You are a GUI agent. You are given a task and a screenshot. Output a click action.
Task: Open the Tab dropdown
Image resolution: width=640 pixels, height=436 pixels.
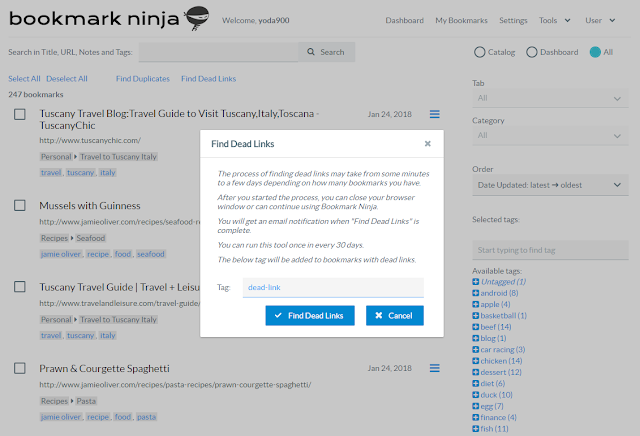point(550,98)
